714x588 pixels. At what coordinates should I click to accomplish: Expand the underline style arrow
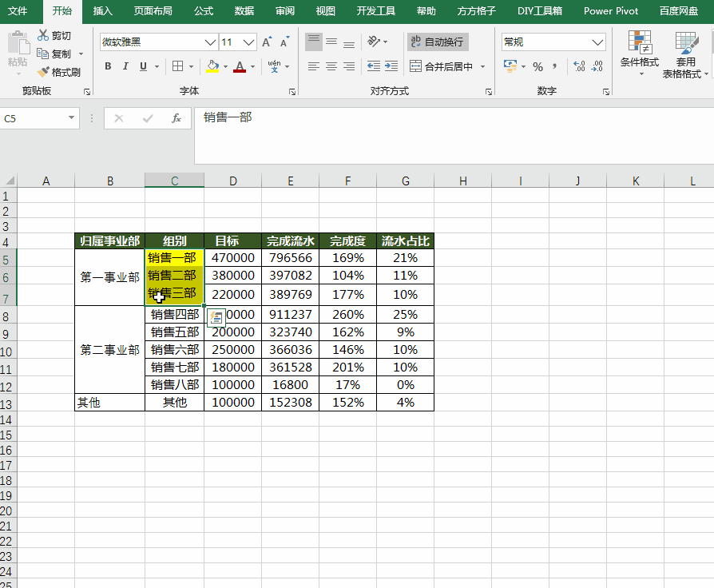[x=157, y=66]
